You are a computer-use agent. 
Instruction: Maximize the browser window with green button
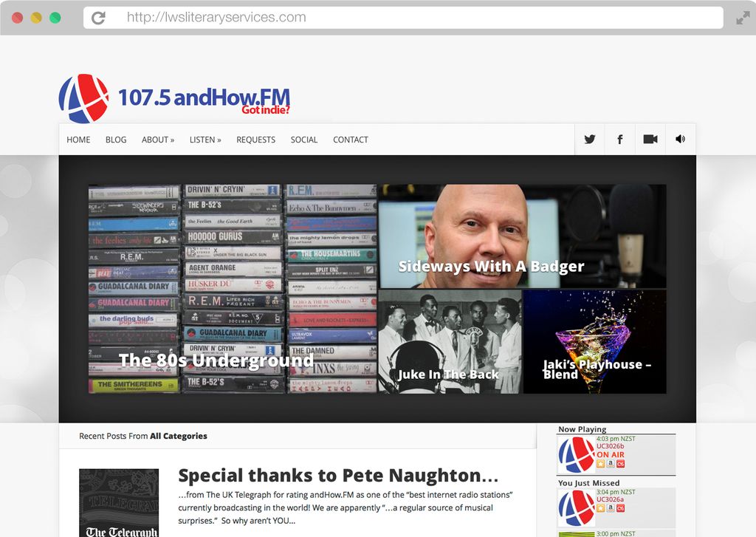click(x=55, y=18)
